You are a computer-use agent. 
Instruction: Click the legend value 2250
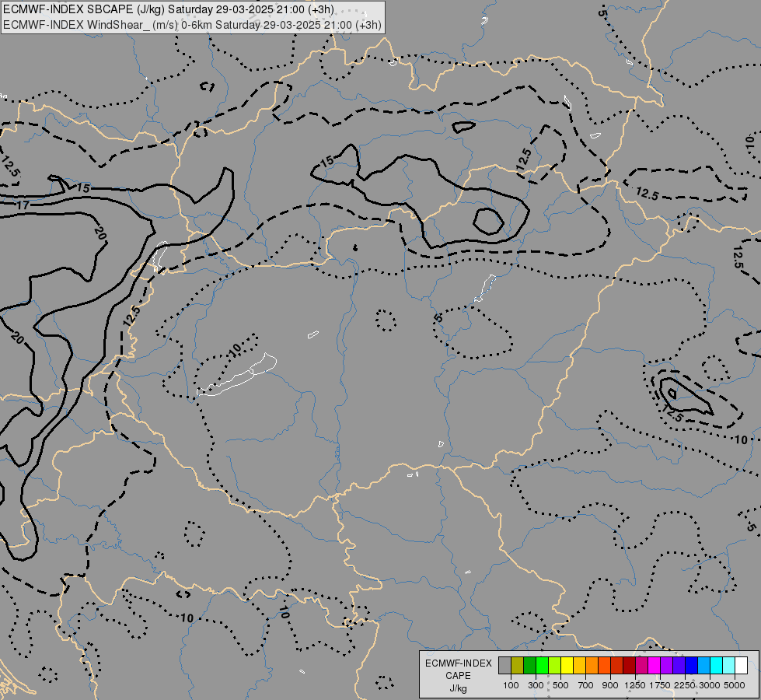(x=685, y=685)
